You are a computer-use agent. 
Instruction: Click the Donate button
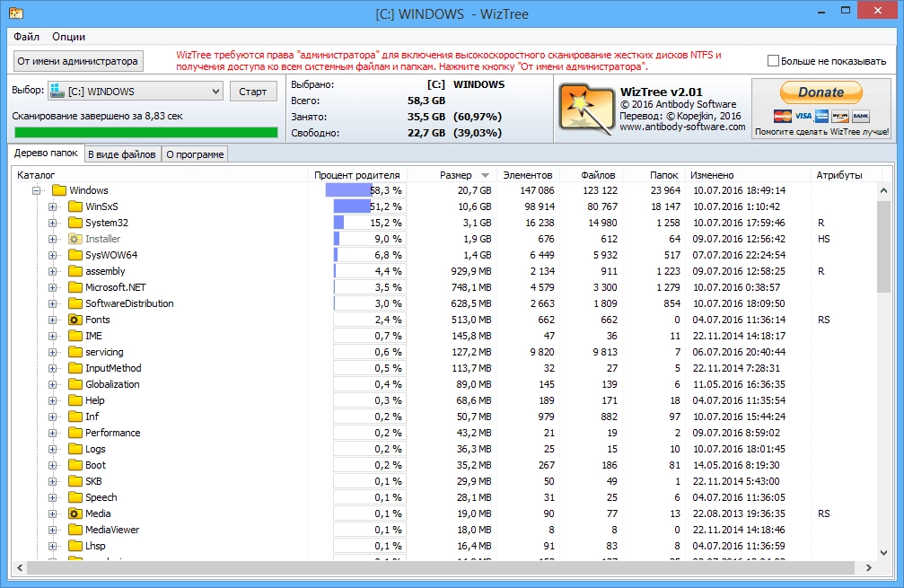coord(821,92)
